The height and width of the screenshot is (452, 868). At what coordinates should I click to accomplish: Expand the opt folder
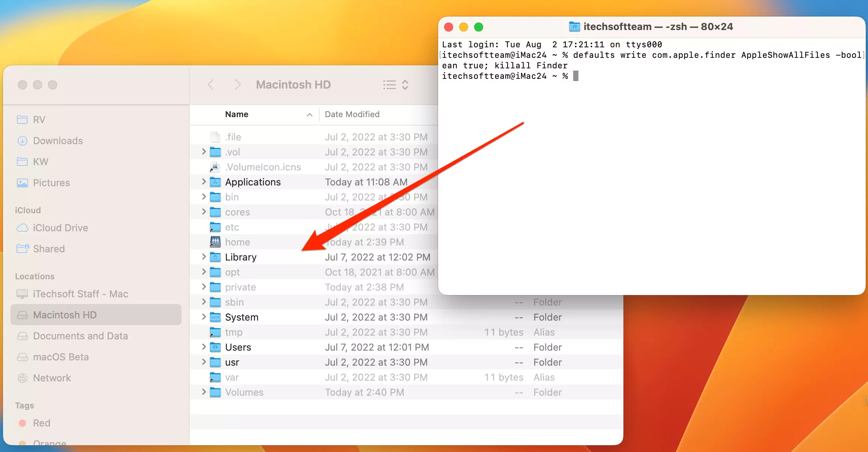coord(204,272)
